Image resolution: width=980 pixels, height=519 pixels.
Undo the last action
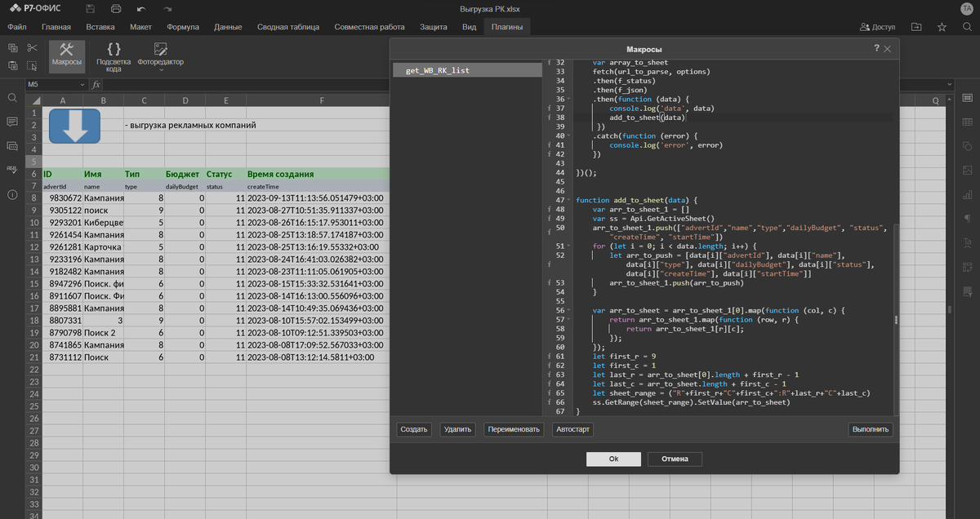(x=141, y=9)
